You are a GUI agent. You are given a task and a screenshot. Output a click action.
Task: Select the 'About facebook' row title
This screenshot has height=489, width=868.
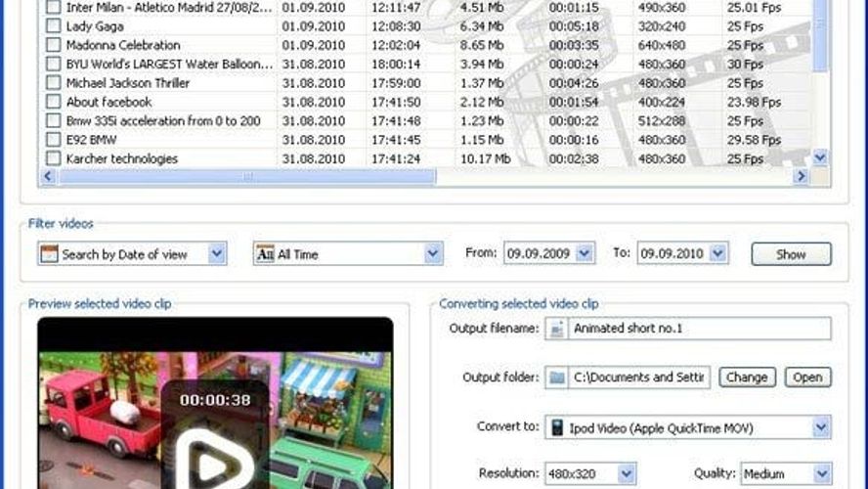(108, 102)
